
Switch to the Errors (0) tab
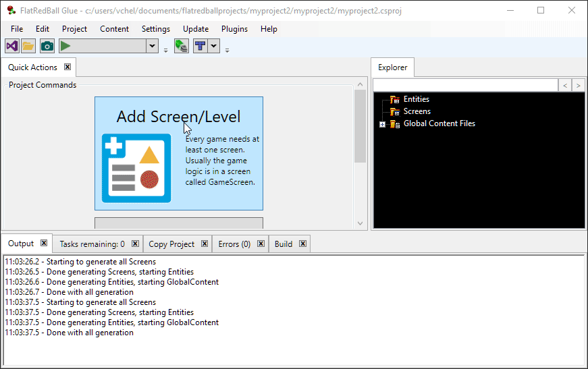click(x=234, y=244)
